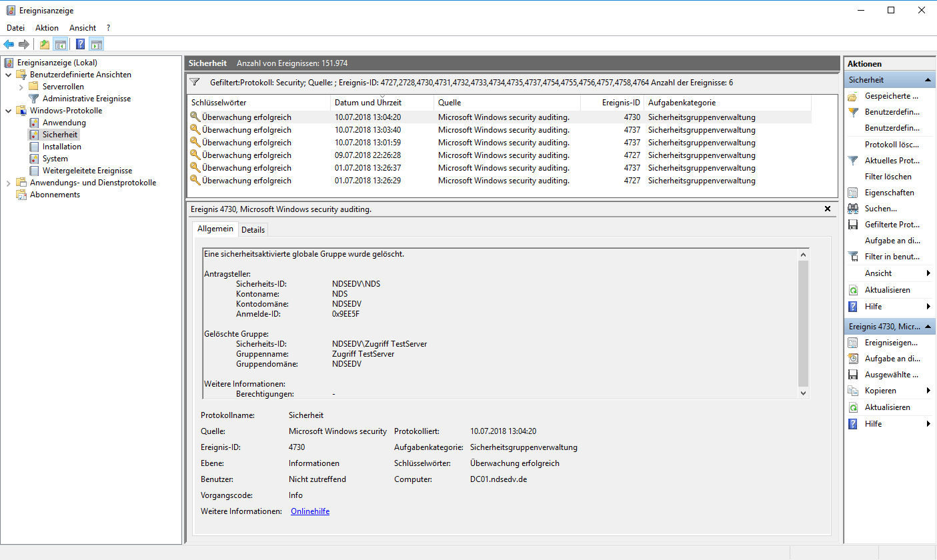Screen dimensions: 937x560
Task: Click the blue help icon in the toolbar
Action: click(80, 45)
